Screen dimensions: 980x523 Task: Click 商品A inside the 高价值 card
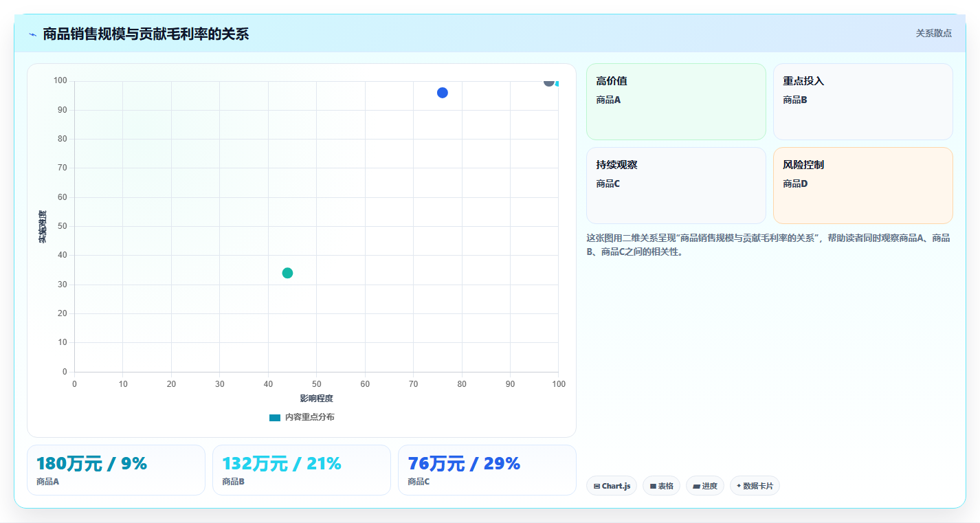point(608,100)
